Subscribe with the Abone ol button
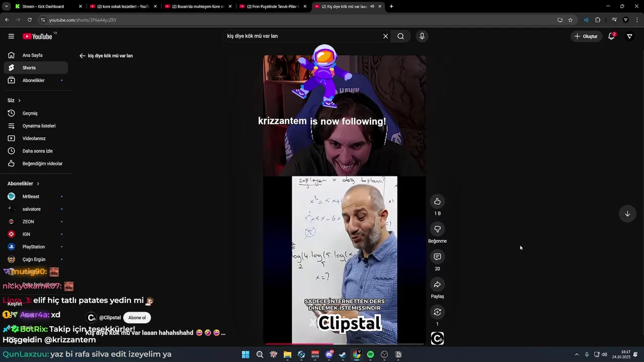644x362 pixels. [x=137, y=318]
